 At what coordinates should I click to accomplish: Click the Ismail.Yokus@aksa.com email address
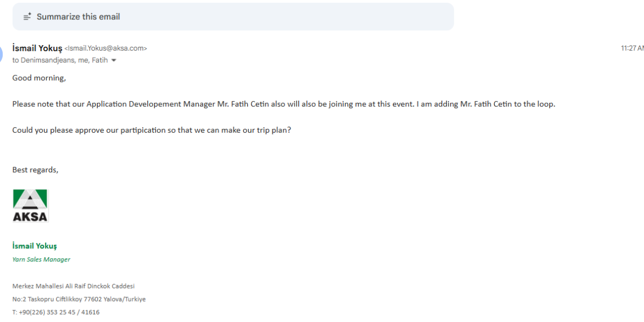point(106,48)
